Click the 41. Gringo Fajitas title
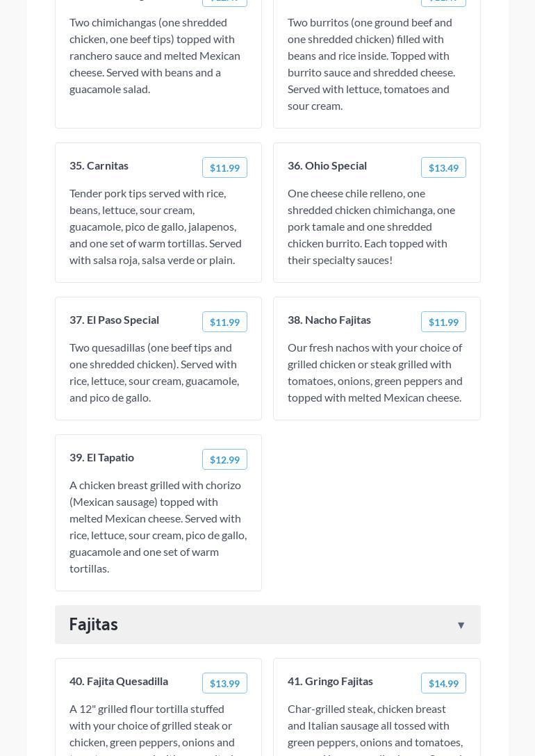 point(330,681)
